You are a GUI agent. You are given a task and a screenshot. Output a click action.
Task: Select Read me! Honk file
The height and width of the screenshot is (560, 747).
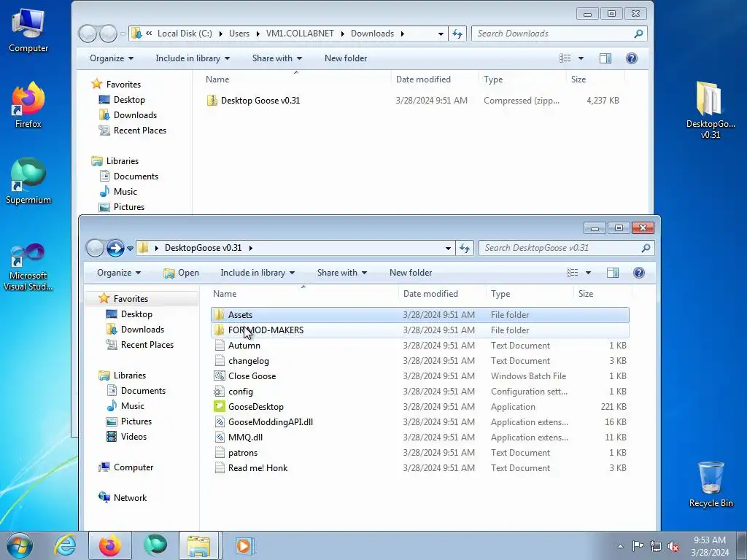(419, 468)
